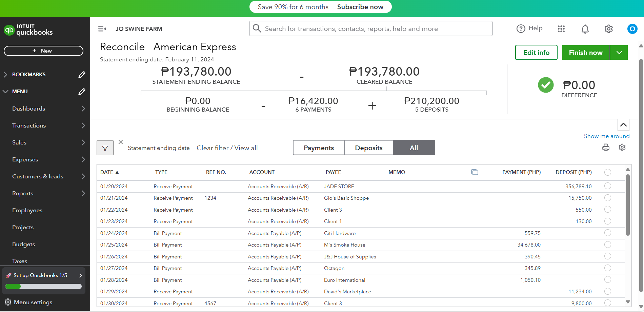644x312 pixels.
Task: Open the notifications bell
Action: coord(585,29)
